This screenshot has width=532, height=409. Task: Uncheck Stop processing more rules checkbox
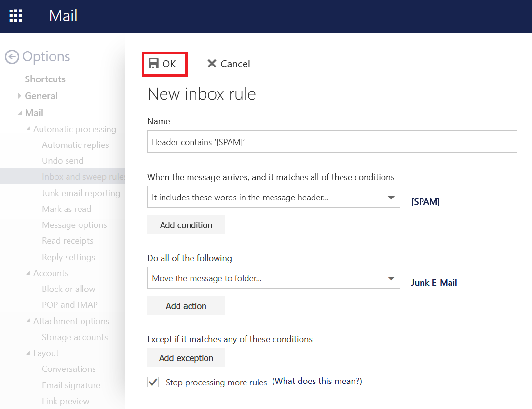click(153, 382)
